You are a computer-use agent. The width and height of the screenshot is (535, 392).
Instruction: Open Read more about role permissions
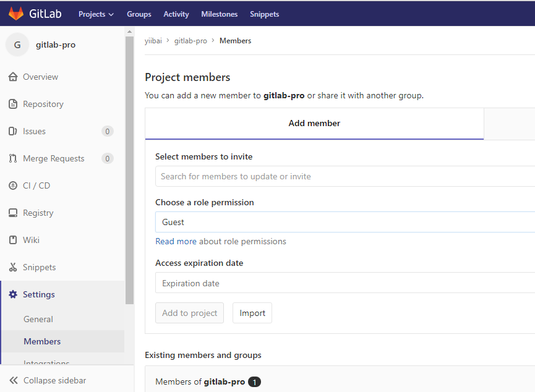(x=176, y=242)
